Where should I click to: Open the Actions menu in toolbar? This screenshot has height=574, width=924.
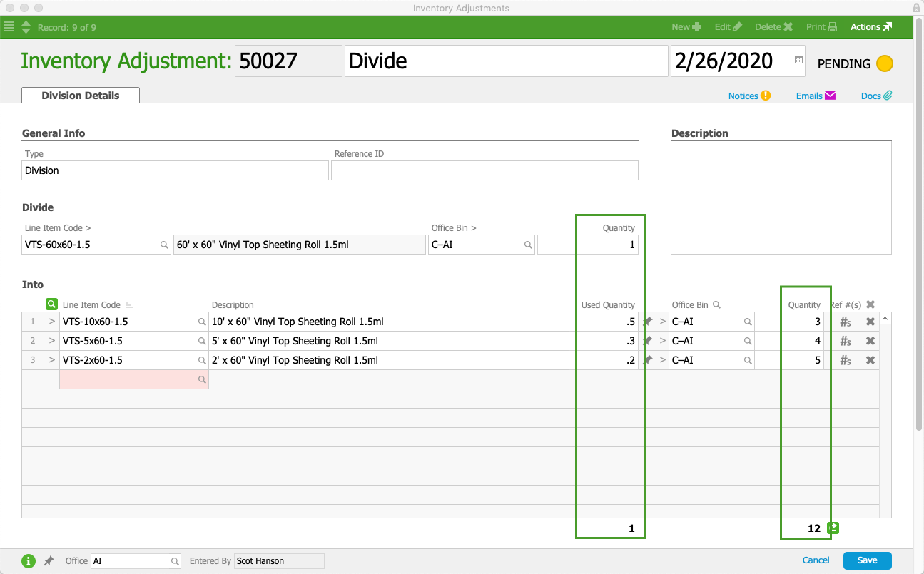(x=871, y=27)
